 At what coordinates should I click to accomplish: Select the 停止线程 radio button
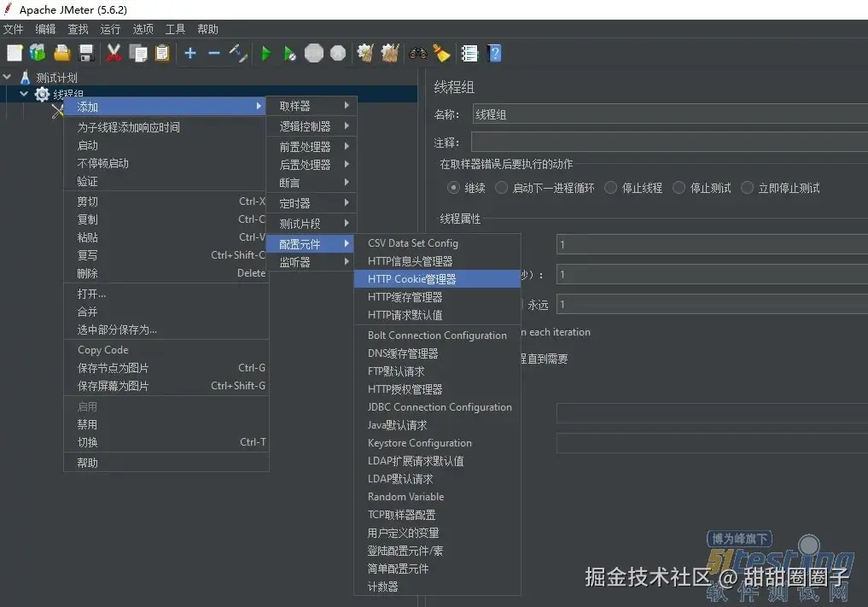(x=610, y=188)
